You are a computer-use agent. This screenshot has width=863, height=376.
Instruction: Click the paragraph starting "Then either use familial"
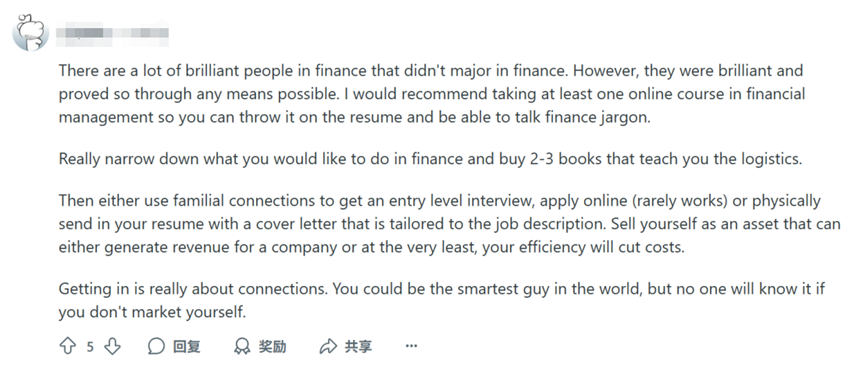pos(450,224)
